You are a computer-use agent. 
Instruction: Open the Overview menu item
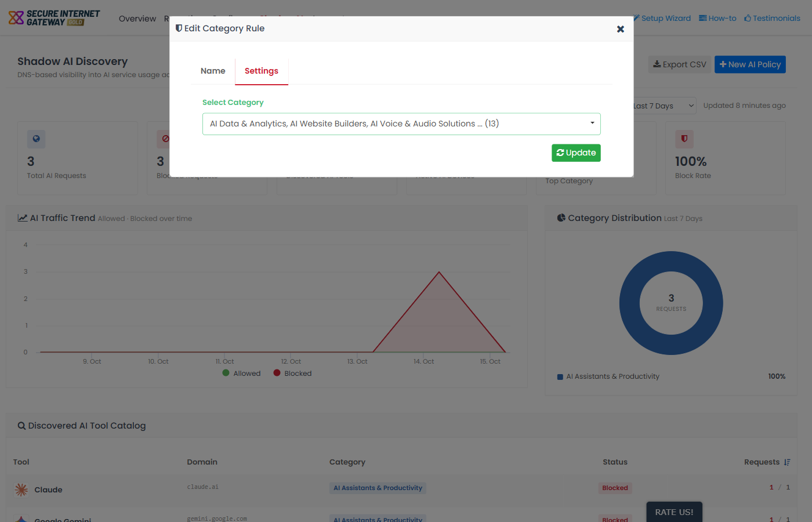(137, 19)
